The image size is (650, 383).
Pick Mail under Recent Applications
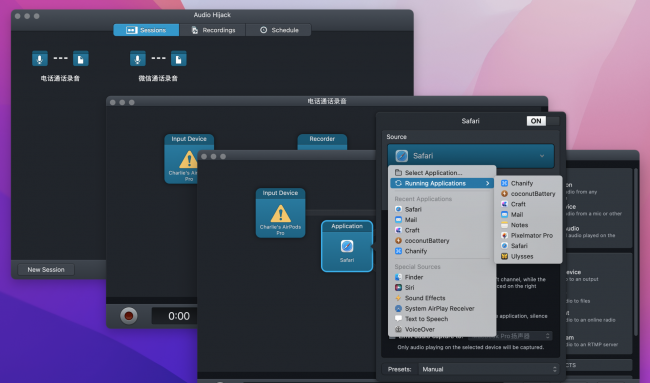pos(442,220)
